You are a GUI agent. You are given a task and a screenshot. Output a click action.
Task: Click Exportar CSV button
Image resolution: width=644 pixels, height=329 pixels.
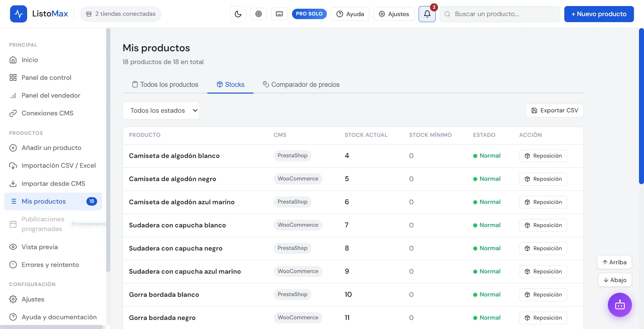pyautogui.click(x=555, y=110)
